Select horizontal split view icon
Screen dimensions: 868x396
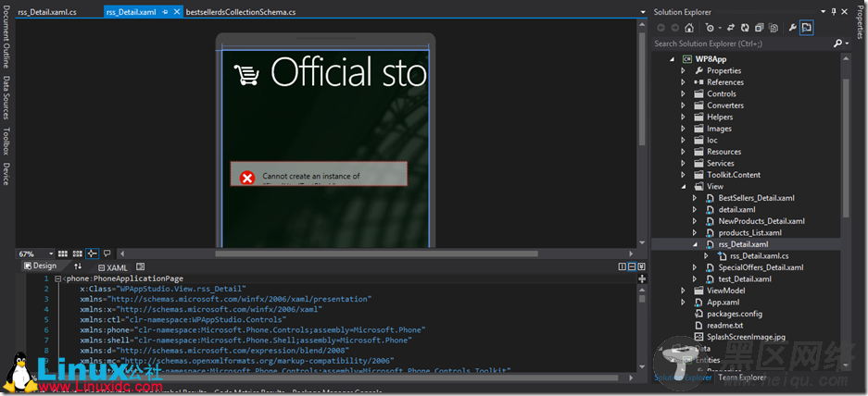632,267
